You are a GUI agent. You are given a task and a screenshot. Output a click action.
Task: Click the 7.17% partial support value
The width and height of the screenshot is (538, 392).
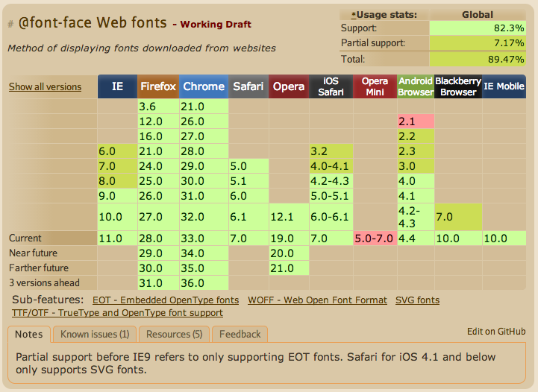pos(478,43)
